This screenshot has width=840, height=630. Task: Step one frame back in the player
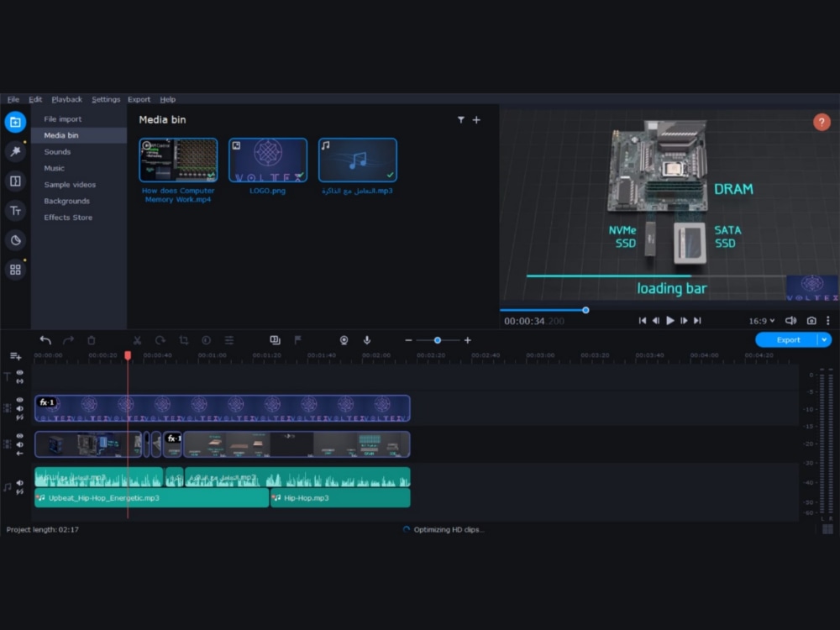(656, 321)
